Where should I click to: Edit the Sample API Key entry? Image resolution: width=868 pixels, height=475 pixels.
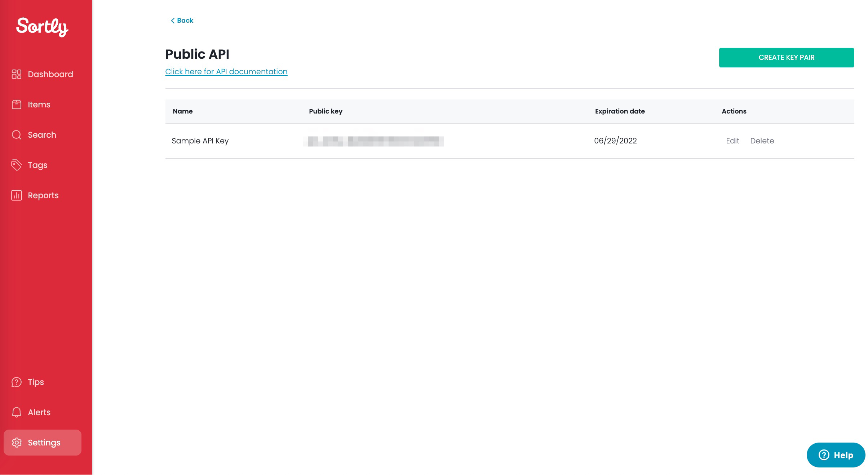pos(732,141)
